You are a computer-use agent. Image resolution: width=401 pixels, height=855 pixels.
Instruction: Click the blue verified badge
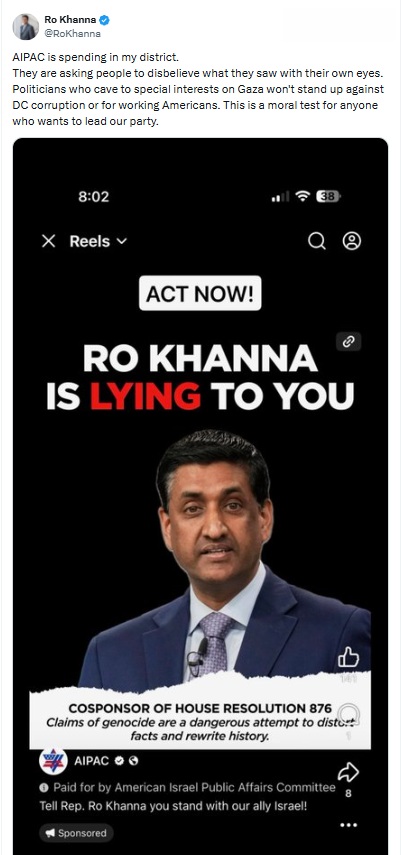pyautogui.click(x=104, y=20)
